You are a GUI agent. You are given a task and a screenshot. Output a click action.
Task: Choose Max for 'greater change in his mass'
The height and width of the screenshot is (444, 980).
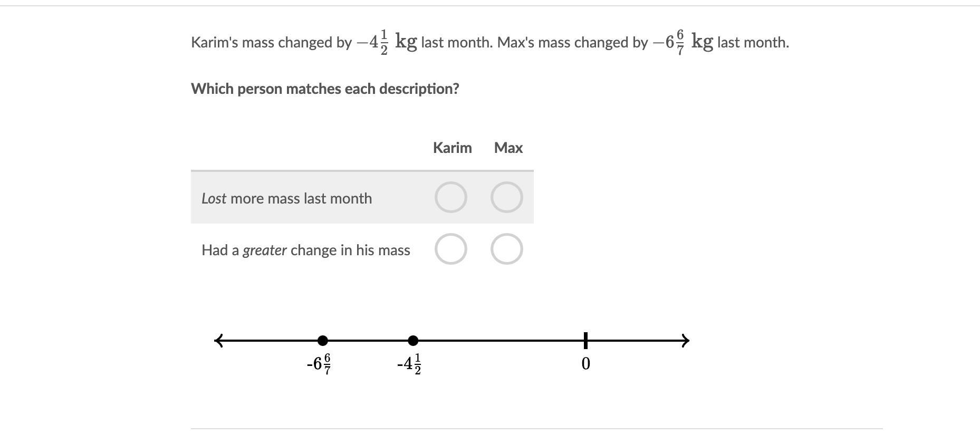coord(506,249)
